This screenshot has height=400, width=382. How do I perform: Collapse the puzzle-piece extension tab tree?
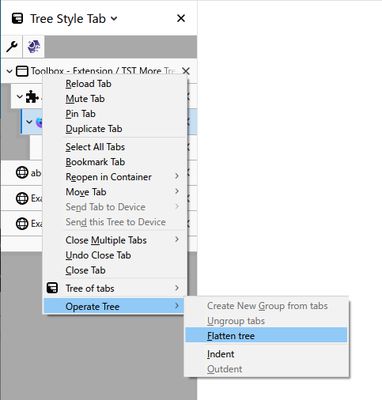point(20,97)
